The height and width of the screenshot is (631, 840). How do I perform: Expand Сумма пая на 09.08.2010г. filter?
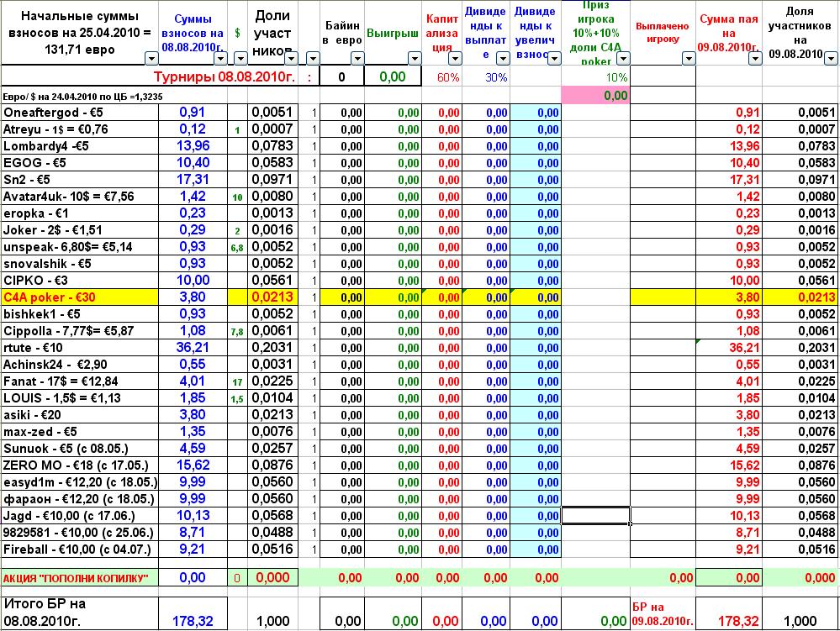pyautogui.click(x=755, y=58)
